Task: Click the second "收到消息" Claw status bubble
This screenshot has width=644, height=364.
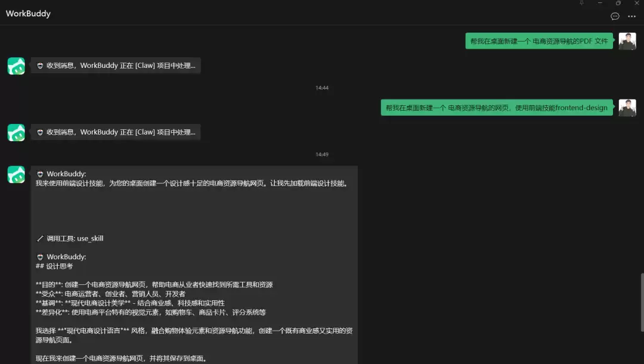Action: pyautogui.click(x=116, y=132)
